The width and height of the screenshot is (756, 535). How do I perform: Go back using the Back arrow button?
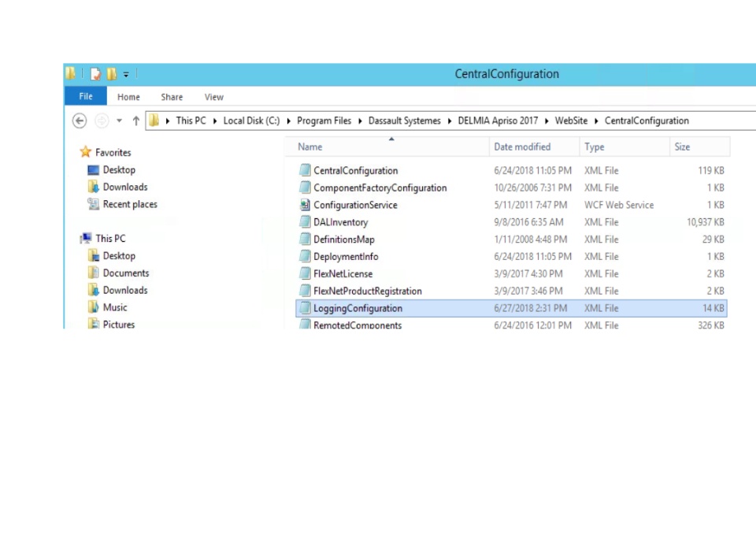pyautogui.click(x=80, y=121)
